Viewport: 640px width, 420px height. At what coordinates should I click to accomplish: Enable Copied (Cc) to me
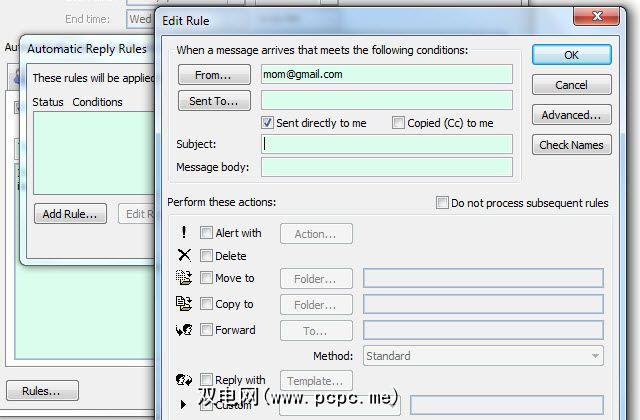398,123
